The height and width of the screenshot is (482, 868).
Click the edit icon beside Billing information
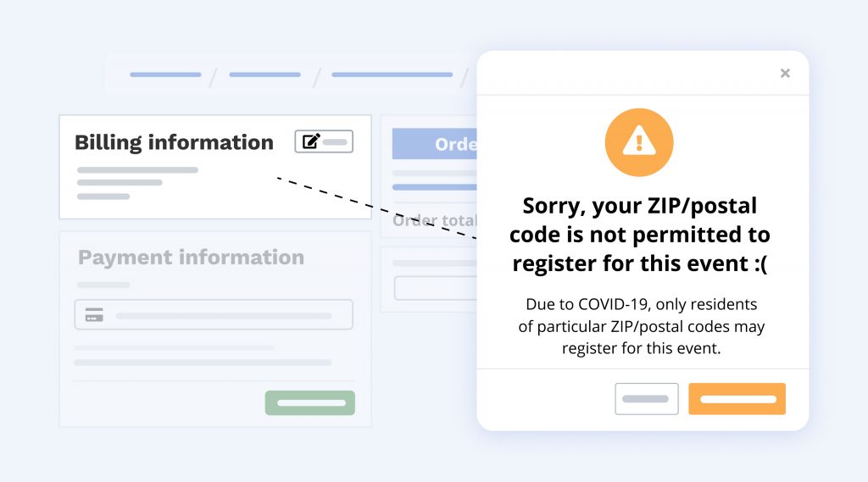coord(312,141)
